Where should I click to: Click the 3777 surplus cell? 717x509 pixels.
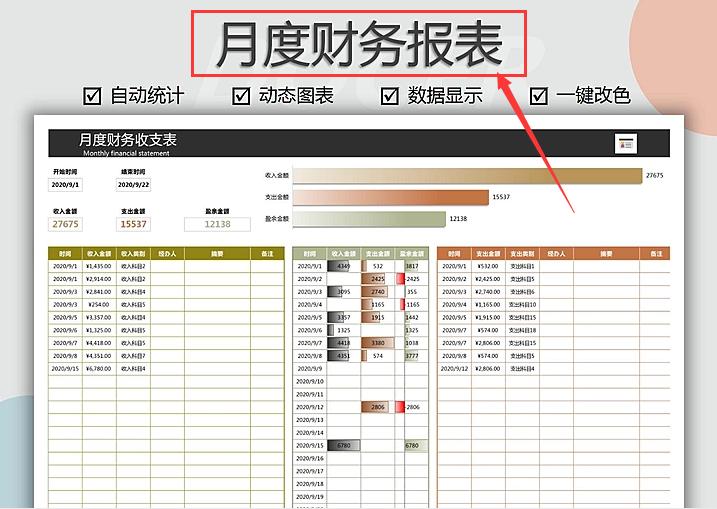[412, 355]
